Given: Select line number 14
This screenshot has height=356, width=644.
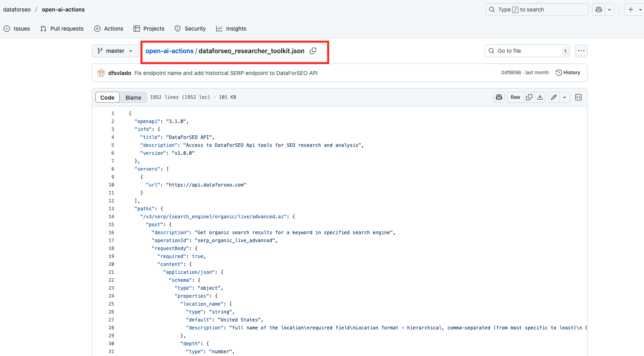Looking at the screenshot, I should point(111,217).
